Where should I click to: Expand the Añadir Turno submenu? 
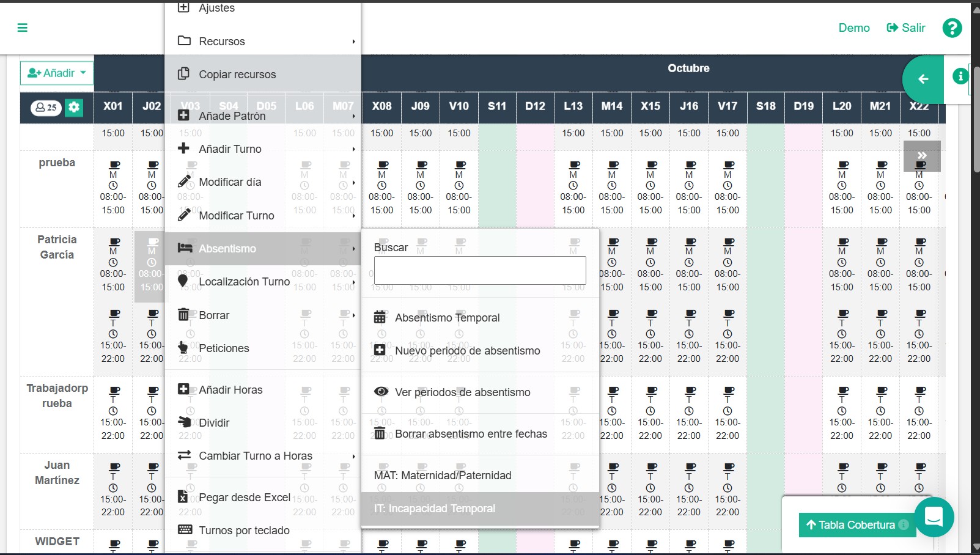(x=263, y=149)
